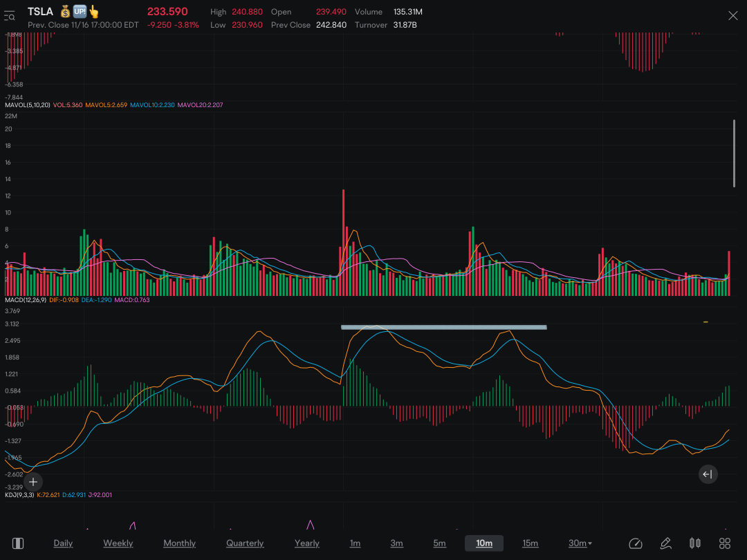Toggle the side panel layout icon
This screenshot has width=747, height=560.
coord(18,543)
